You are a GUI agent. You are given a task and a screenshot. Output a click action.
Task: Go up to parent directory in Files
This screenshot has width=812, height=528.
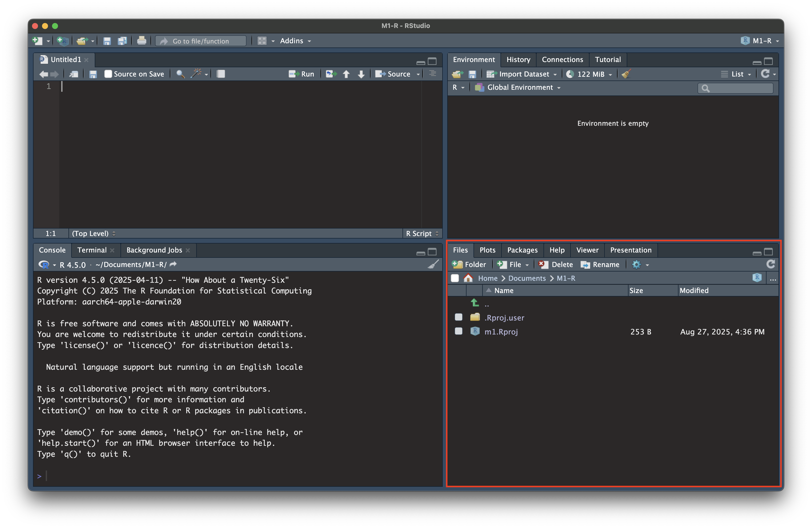tap(475, 303)
